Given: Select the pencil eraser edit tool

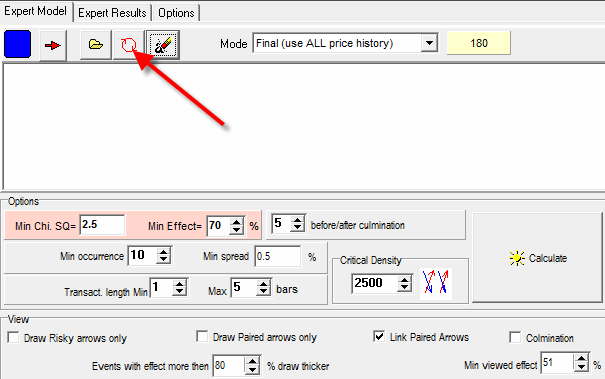Looking at the screenshot, I should pyautogui.click(x=163, y=45).
